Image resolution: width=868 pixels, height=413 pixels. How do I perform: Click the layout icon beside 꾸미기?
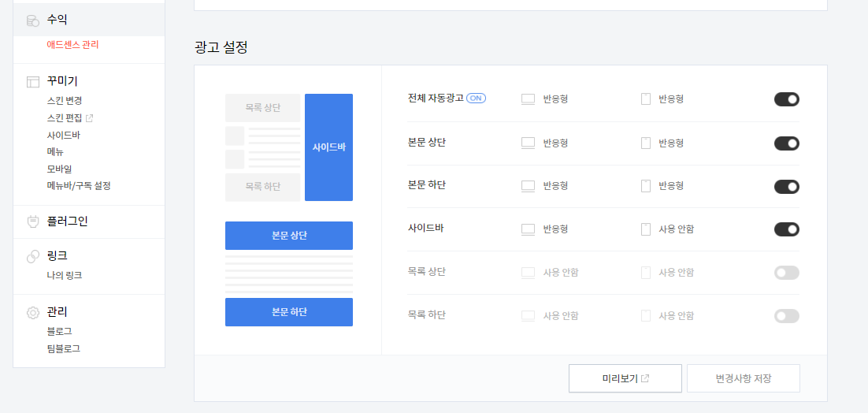(x=32, y=82)
